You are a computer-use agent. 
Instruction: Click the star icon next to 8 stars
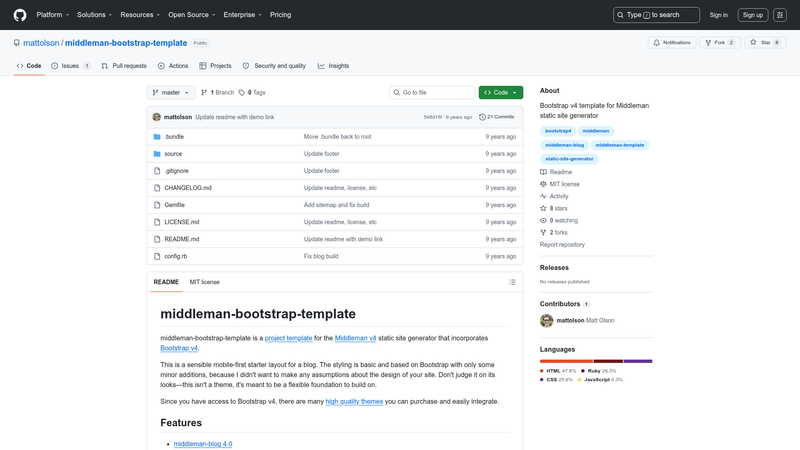[x=543, y=208]
